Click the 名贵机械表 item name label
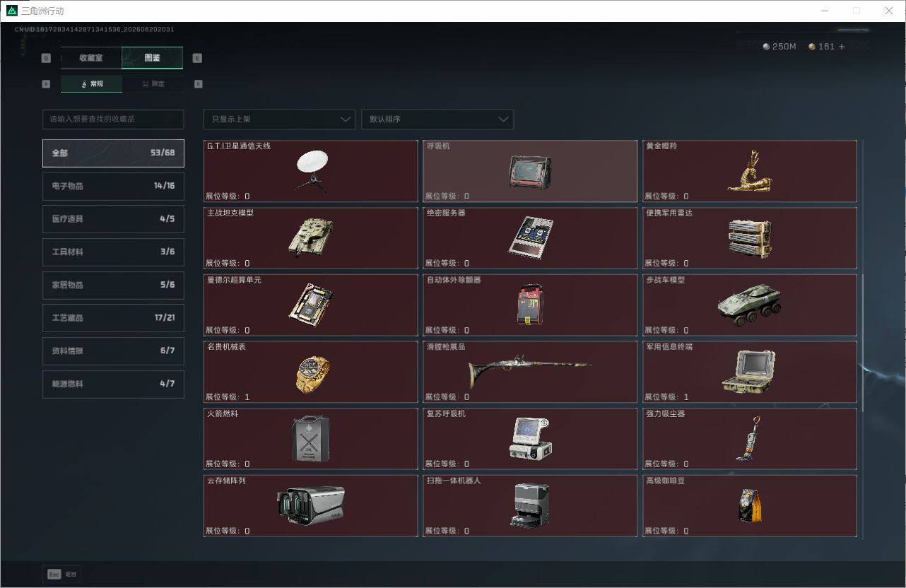906x588 pixels. pyautogui.click(x=226, y=347)
